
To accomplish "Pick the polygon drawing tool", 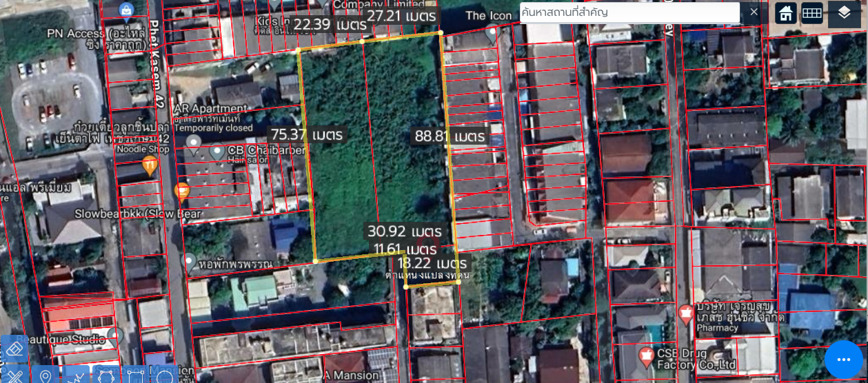I will (105, 376).
